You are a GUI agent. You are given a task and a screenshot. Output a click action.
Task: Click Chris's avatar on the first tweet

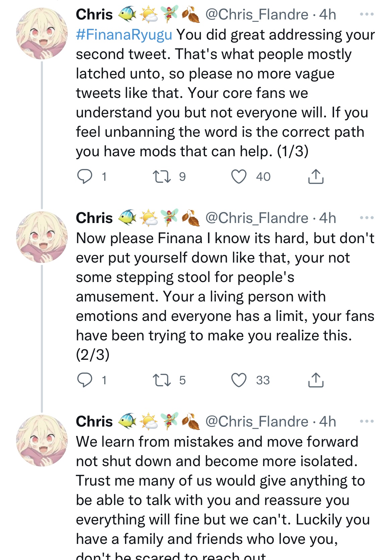42,34
